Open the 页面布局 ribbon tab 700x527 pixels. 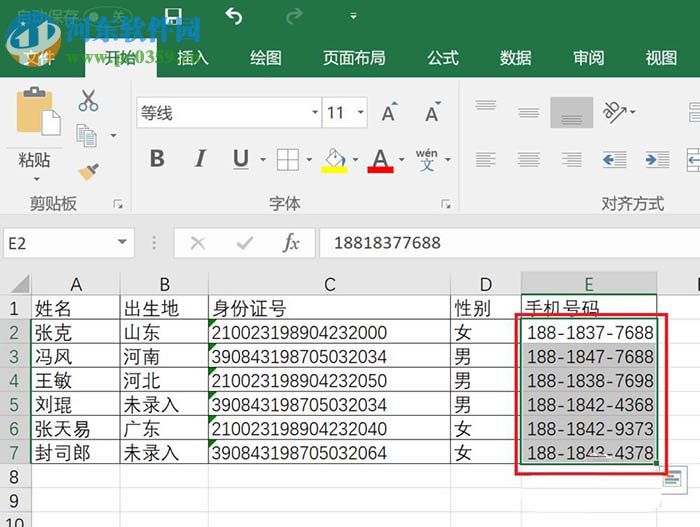pyautogui.click(x=354, y=58)
